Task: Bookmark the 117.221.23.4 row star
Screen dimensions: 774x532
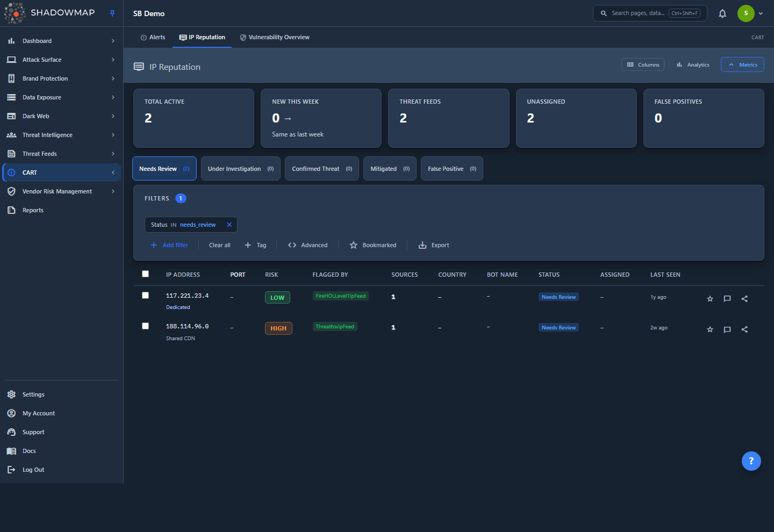Action: tap(710, 299)
